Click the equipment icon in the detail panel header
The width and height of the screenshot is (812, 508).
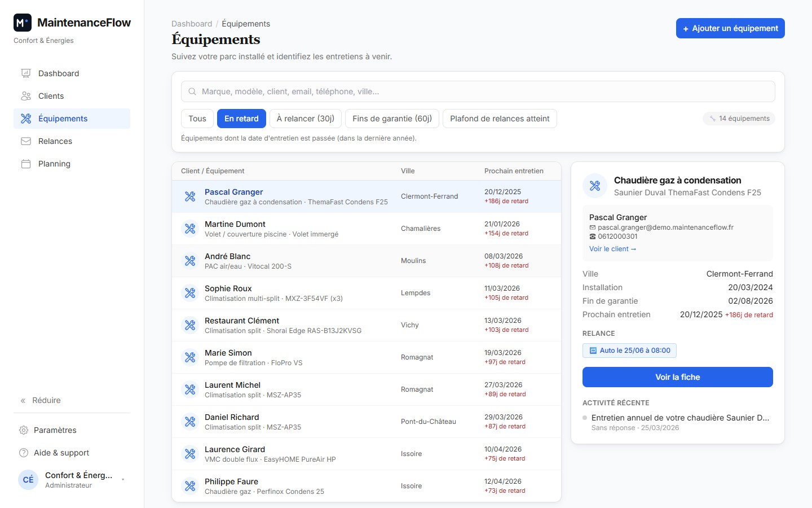[595, 186]
